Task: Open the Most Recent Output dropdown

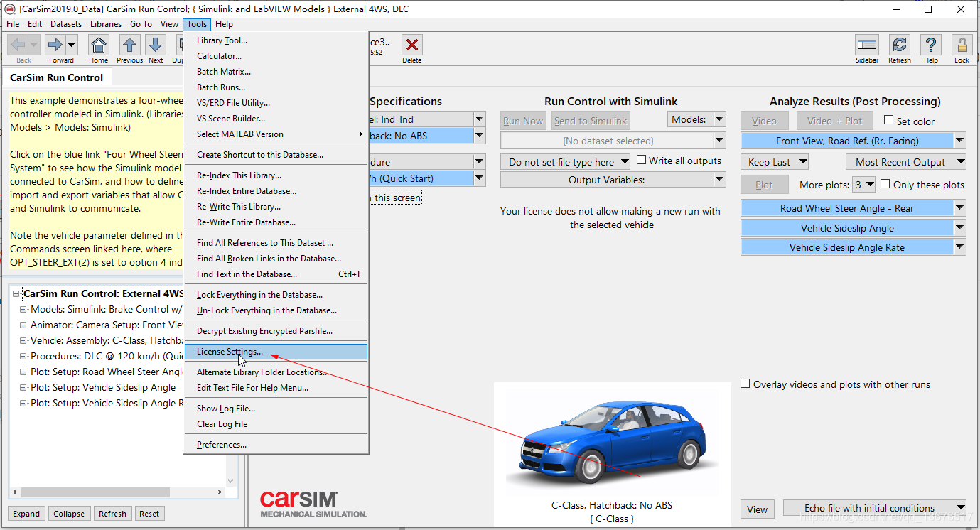Action: coord(906,162)
